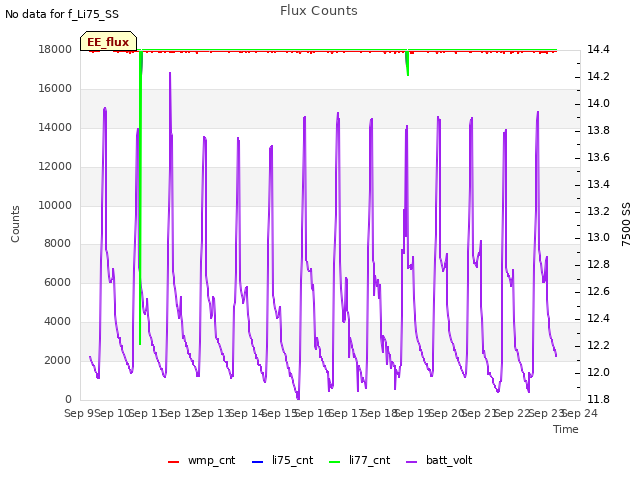This screenshot has width=640, height=480.
Task: Click the blue li75_cnt legend swatch
Action: point(258,462)
